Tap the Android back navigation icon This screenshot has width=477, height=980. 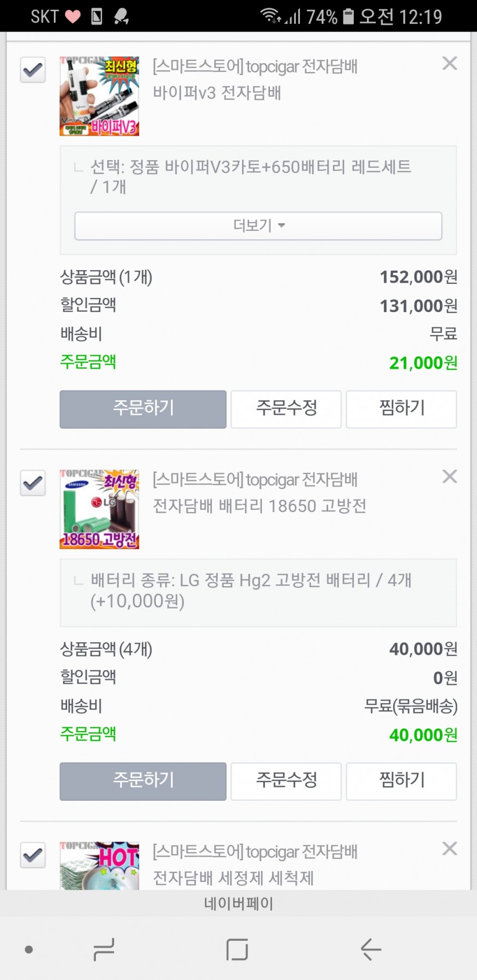click(371, 949)
